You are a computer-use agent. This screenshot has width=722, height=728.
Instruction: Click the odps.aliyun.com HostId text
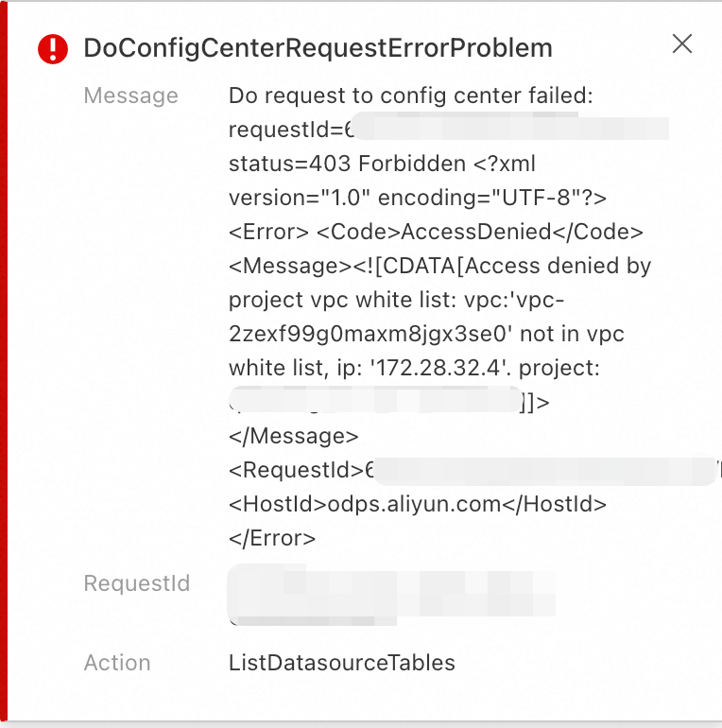[414, 504]
